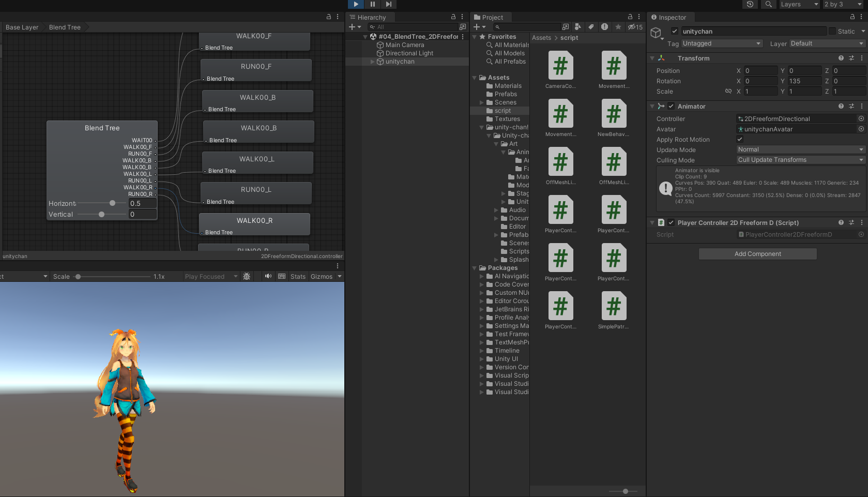Click the Project create plus button
Screen dimensions: 868x497
[x=479, y=27]
